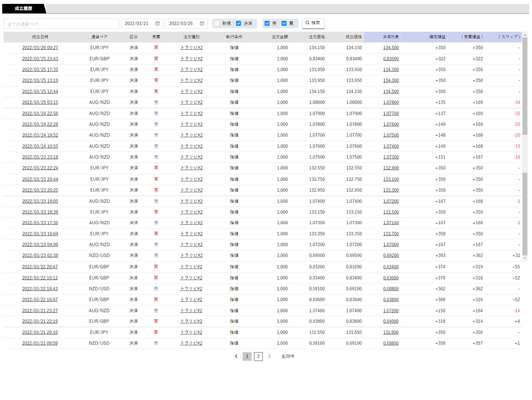Click the 全28件 total count text
The width and height of the screenshot is (532, 400).
tap(288, 356)
